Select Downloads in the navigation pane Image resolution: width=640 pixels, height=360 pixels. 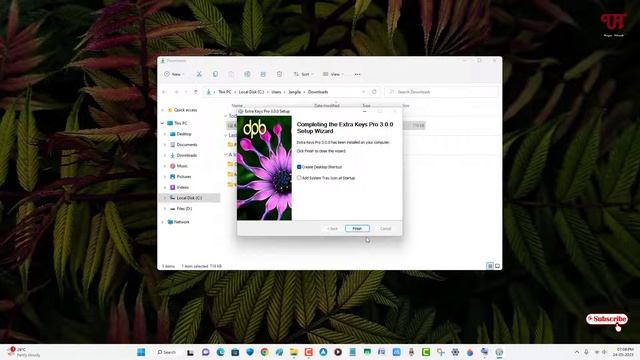point(187,155)
